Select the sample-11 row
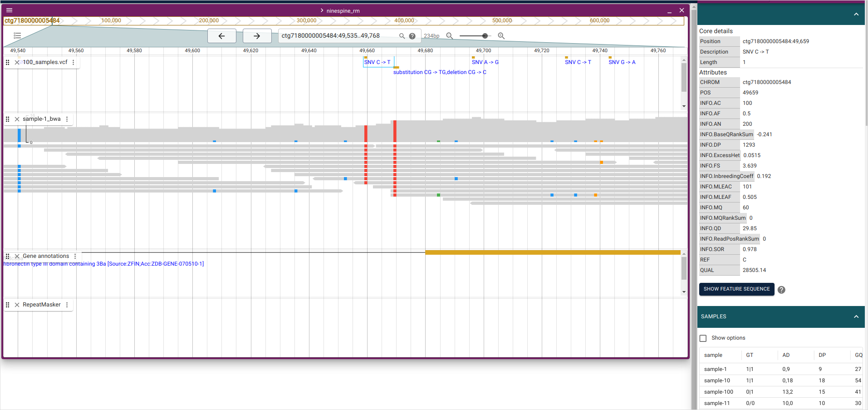Screen dimensions: 868x410 pos(781,403)
